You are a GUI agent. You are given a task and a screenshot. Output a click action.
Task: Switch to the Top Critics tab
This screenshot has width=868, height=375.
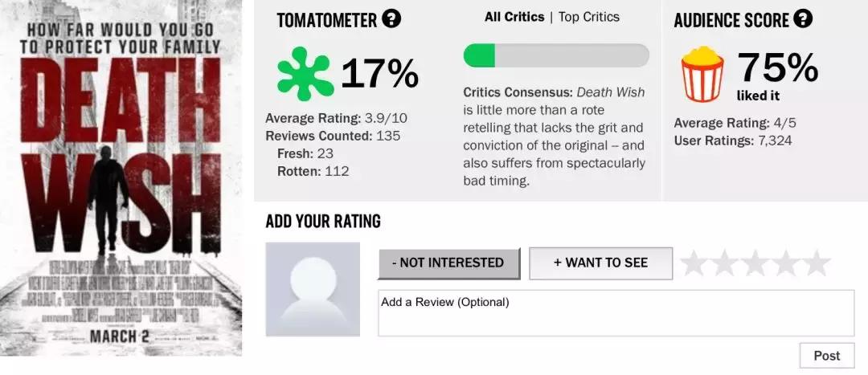pyautogui.click(x=589, y=17)
